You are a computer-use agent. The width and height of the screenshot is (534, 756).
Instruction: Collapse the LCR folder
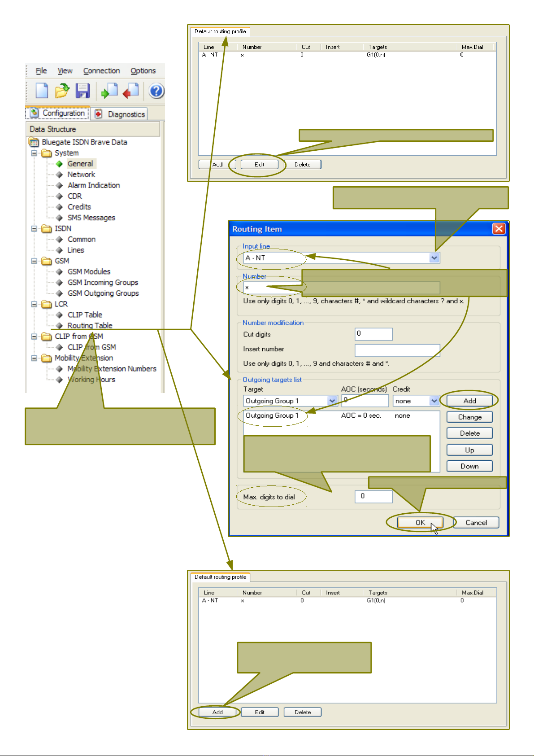[34, 304]
